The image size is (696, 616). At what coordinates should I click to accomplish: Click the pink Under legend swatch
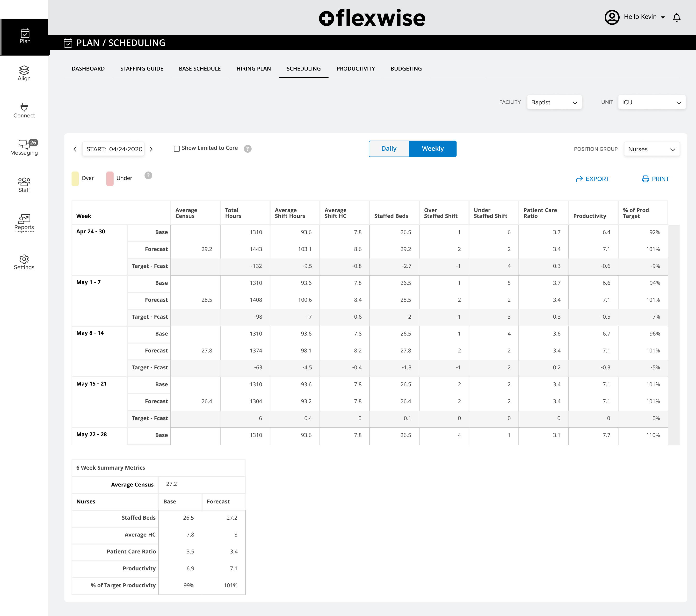coord(110,179)
